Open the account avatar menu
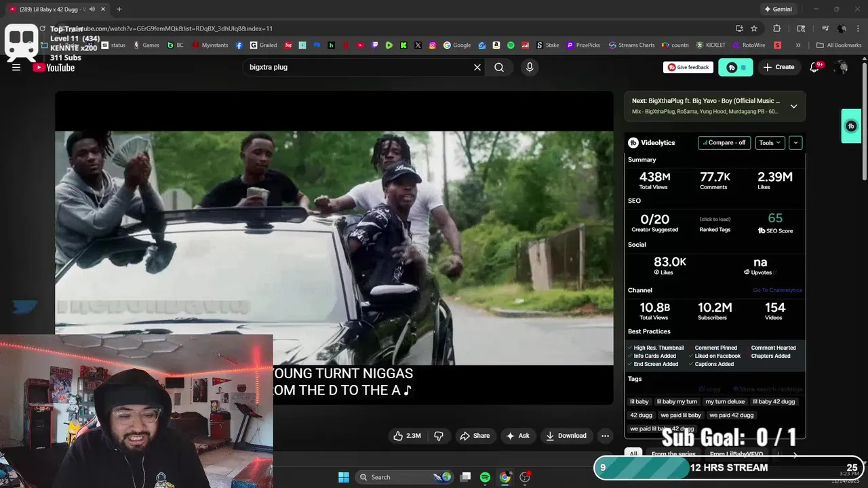The height and width of the screenshot is (488, 868). [x=841, y=67]
